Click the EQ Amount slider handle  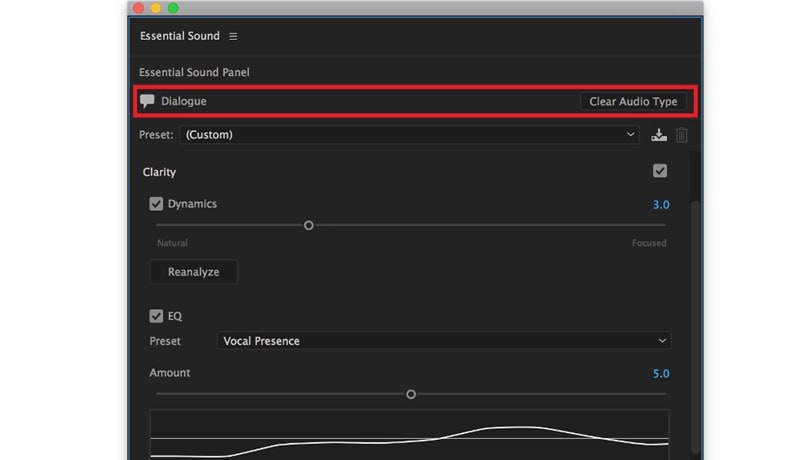point(411,394)
